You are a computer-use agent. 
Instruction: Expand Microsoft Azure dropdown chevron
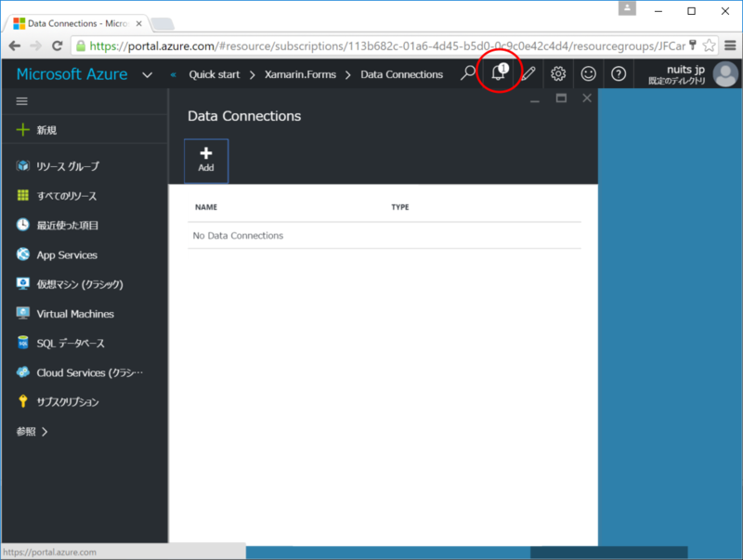tap(148, 75)
